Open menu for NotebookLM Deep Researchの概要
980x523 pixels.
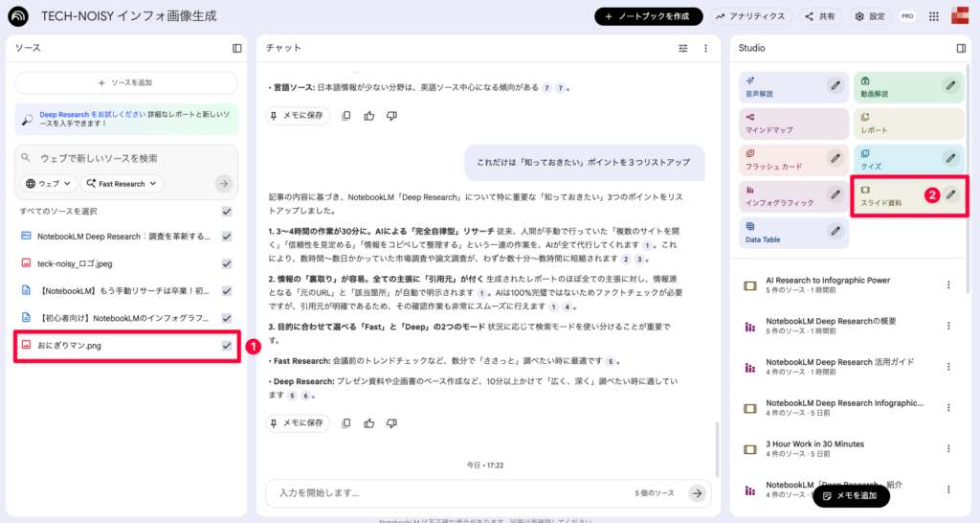[948, 326]
